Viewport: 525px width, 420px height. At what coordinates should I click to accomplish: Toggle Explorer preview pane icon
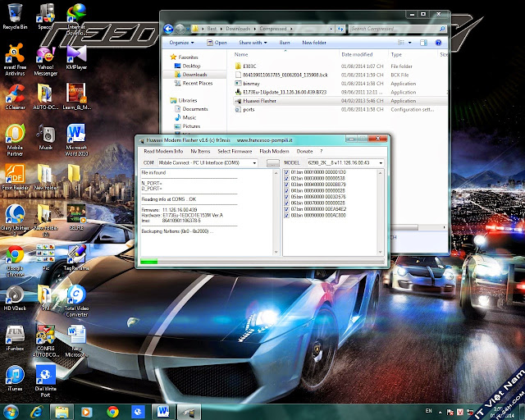[423, 43]
